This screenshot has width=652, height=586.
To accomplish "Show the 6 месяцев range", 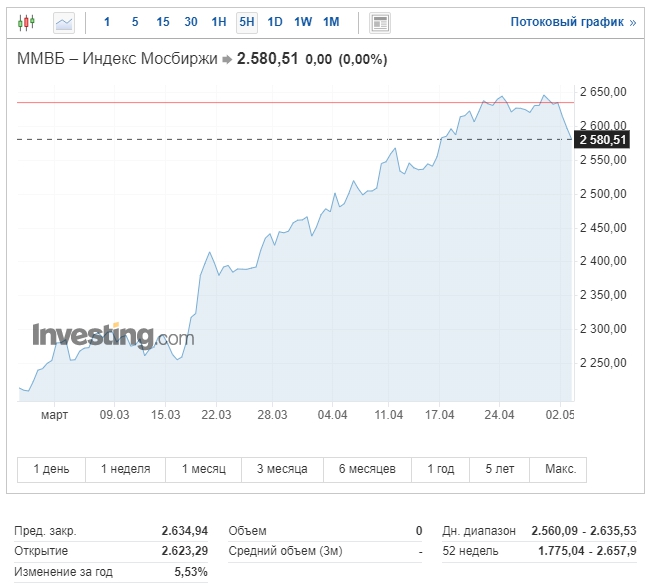I will [x=367, y=470].
